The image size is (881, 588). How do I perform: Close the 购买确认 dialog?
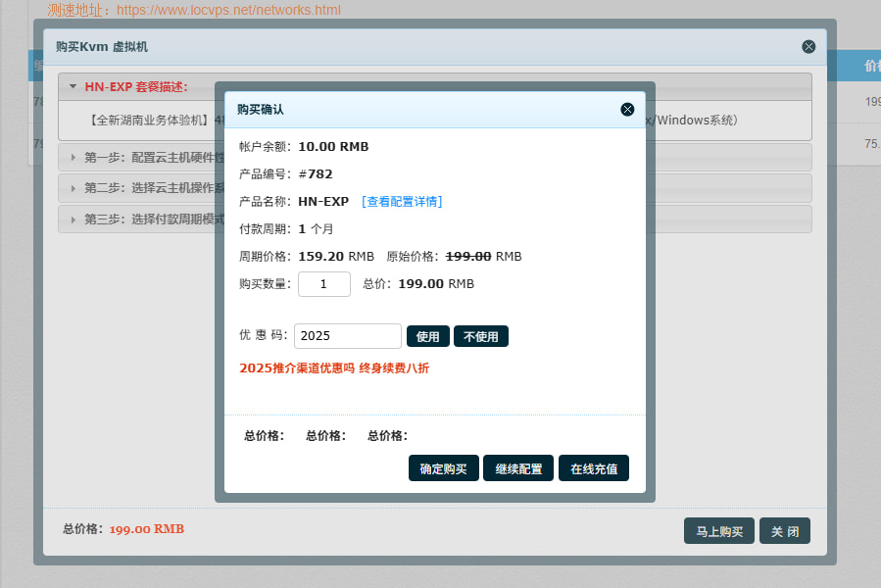coord(627,109)
